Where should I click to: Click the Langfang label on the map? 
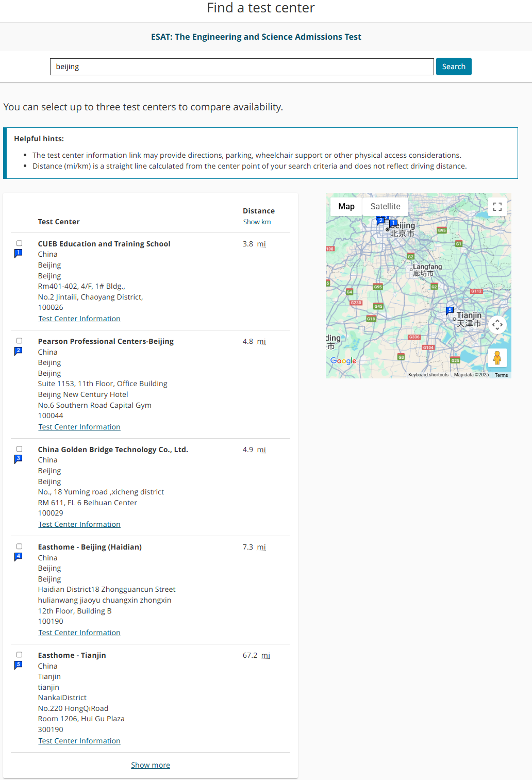pos(427,270)
